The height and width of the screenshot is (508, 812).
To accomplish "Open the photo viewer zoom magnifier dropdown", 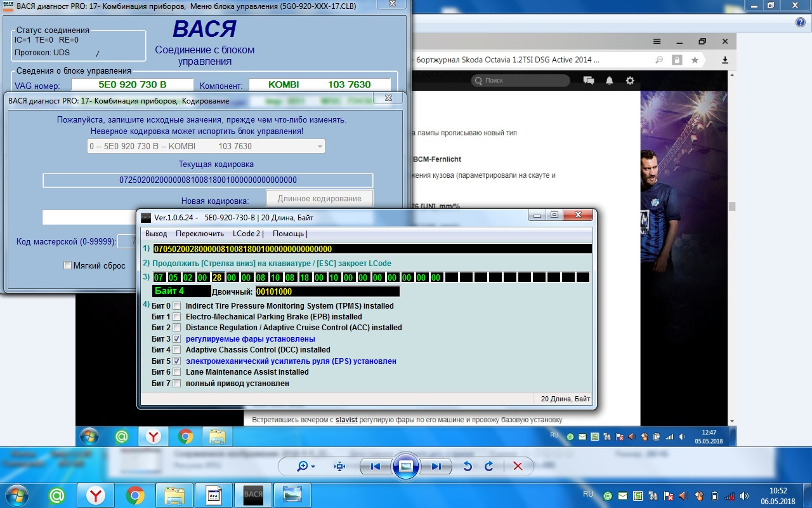I will coord(306,466).
